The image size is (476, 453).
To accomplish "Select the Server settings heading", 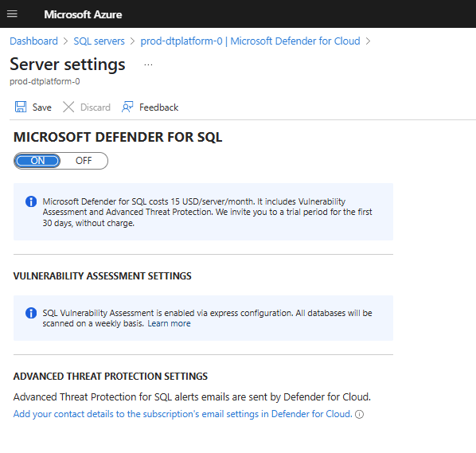I will pos(68,64).
